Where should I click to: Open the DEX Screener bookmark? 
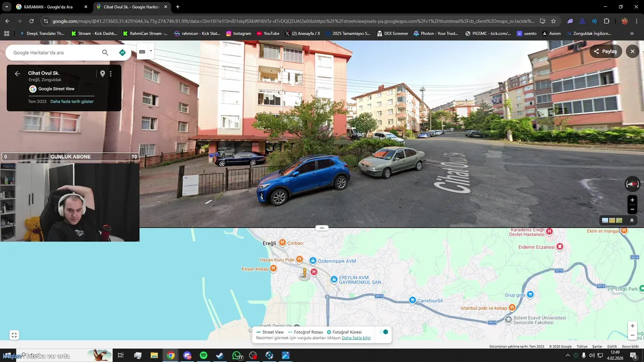tap(392, 34)
